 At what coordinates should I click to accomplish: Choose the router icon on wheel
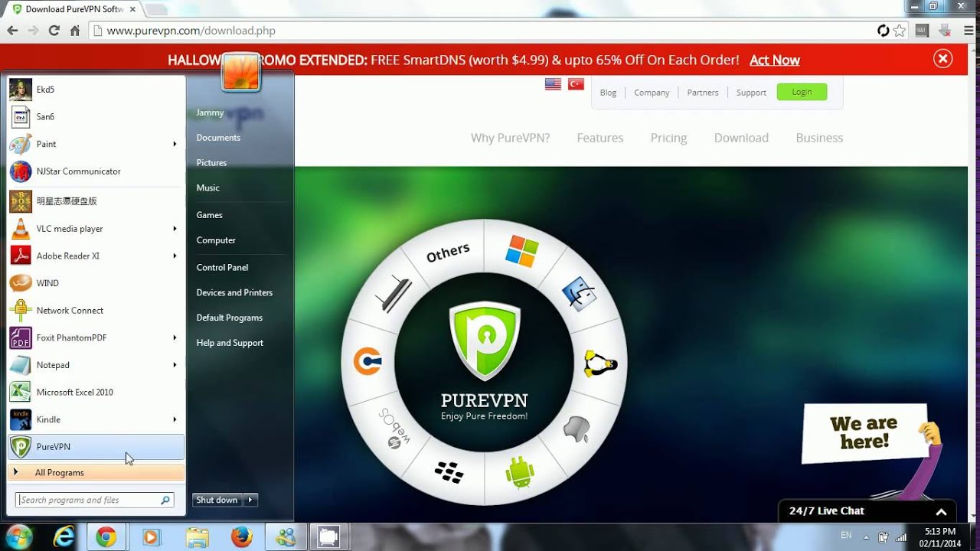click(394, 294)
